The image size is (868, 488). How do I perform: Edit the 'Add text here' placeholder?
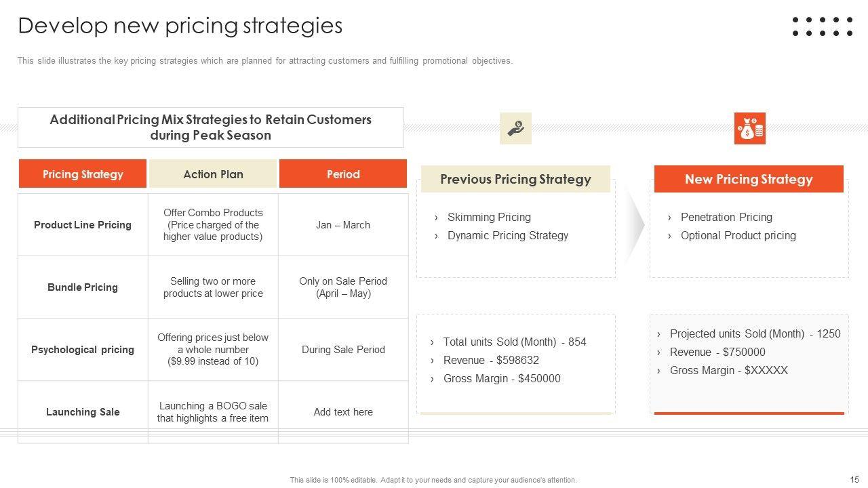(343, 412)
